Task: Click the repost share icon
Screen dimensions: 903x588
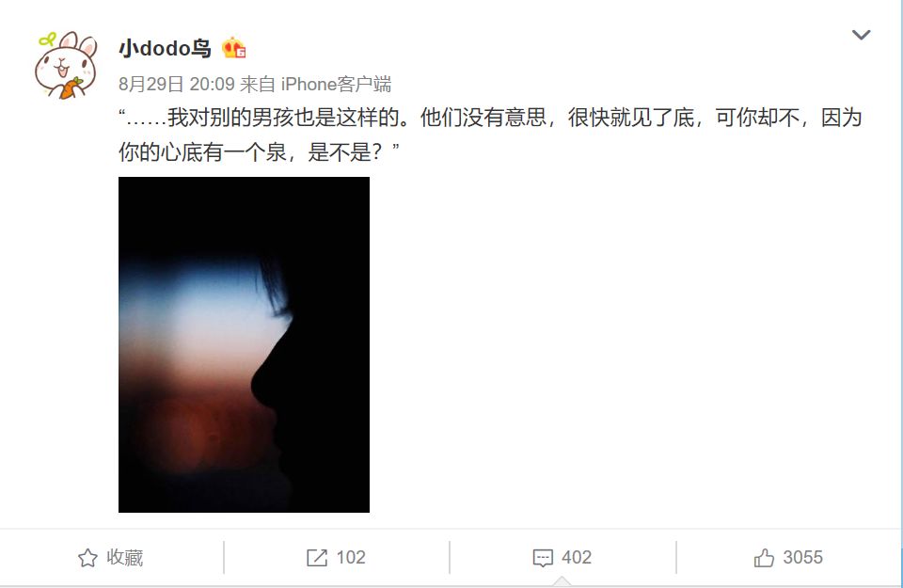Action: click(x=317, y=558)
